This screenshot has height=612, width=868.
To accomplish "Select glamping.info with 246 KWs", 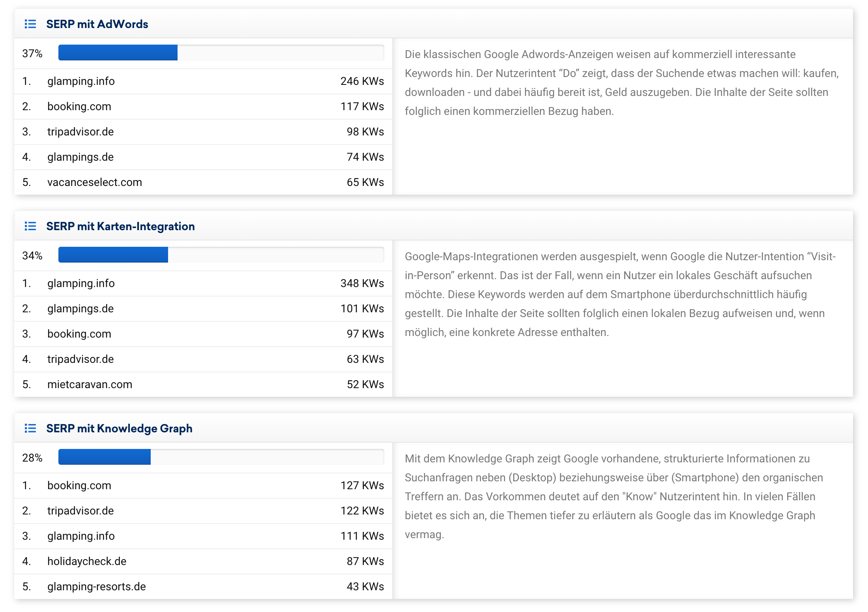I will tap(81, 81).
